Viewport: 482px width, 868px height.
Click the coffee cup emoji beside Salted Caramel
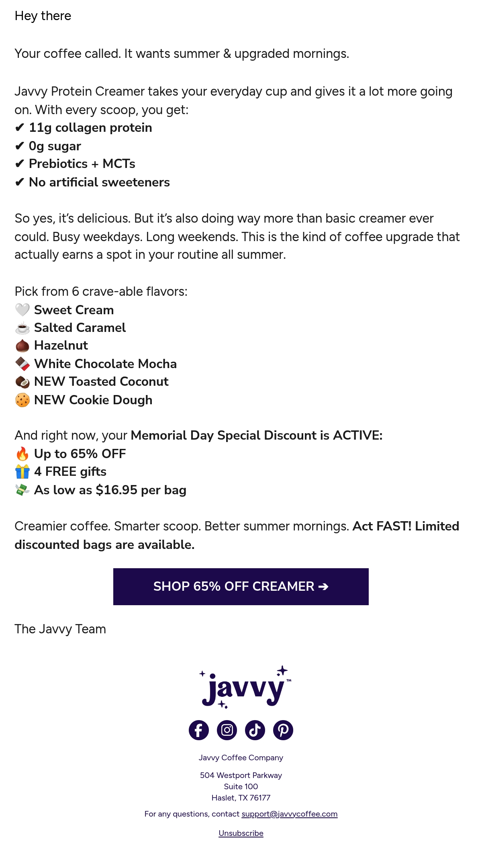pos(22,328)
